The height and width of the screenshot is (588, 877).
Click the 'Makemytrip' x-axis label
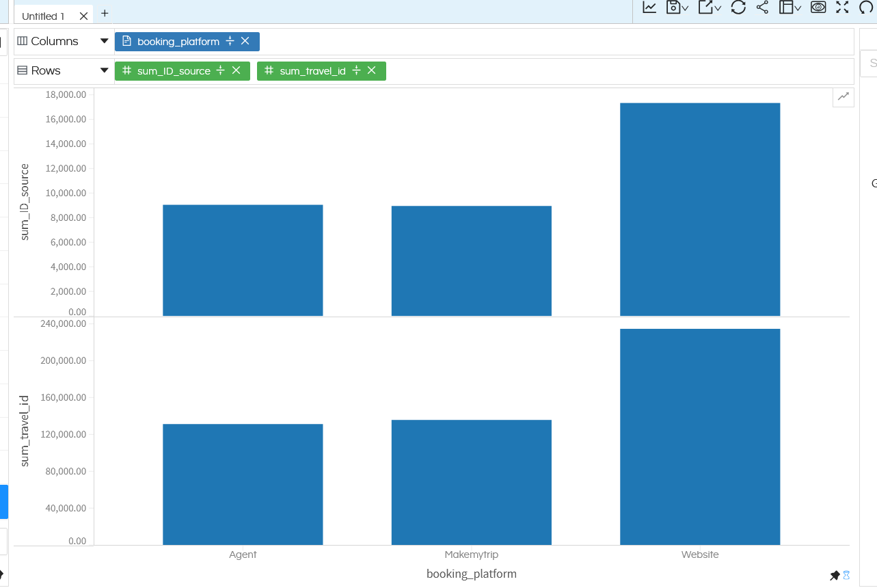[472, 554]
